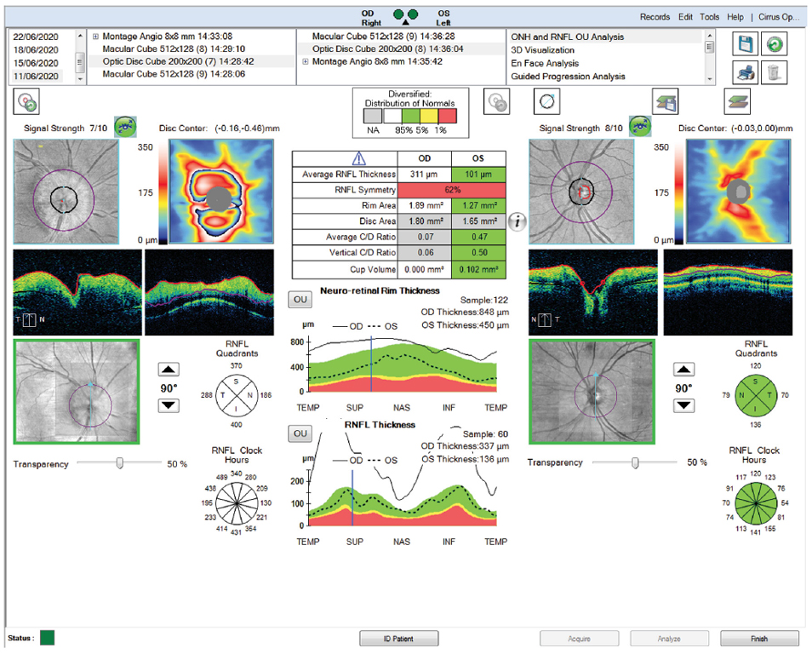The height and width of the screenshot is (654, 812).
Task: Click the Print icon
Action: [745, 72]
